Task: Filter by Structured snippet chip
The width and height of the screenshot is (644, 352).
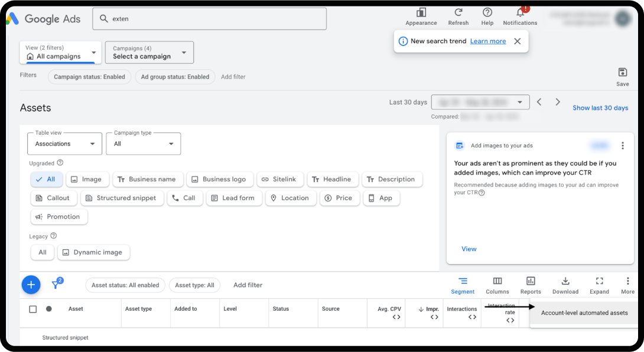Action: click(x=122, y=198)
